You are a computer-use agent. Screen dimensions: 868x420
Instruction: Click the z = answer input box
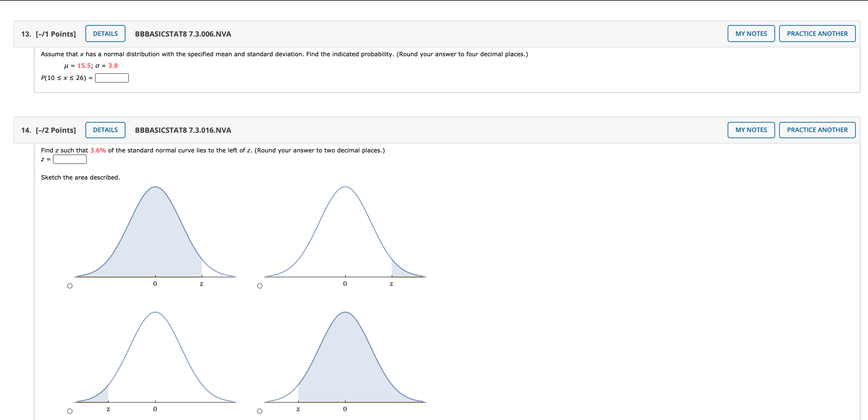click(x=70, y=159)
